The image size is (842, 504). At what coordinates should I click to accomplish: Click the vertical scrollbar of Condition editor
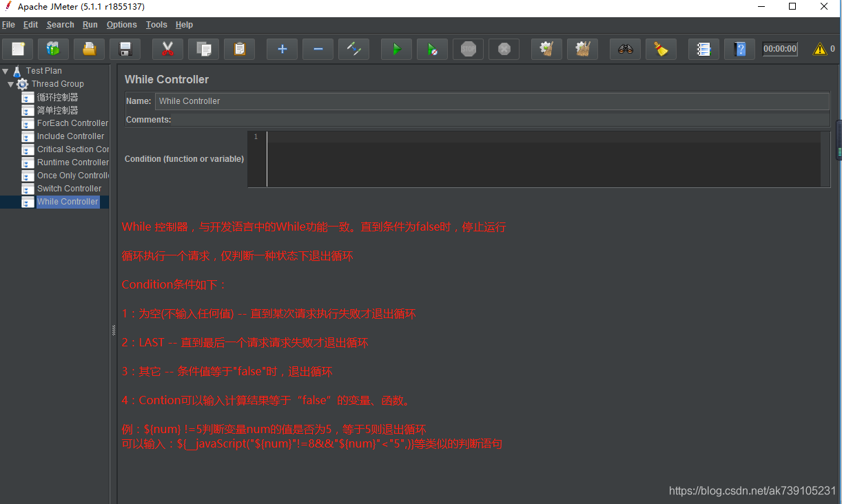pyautogui.click(x=825, y=158)
